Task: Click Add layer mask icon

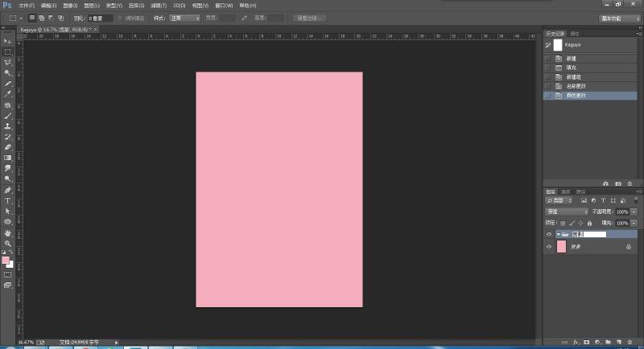Action: [587, 342]
